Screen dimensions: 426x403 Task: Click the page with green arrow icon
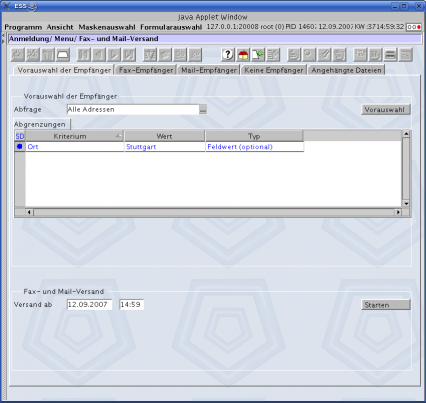pos(258,54)
